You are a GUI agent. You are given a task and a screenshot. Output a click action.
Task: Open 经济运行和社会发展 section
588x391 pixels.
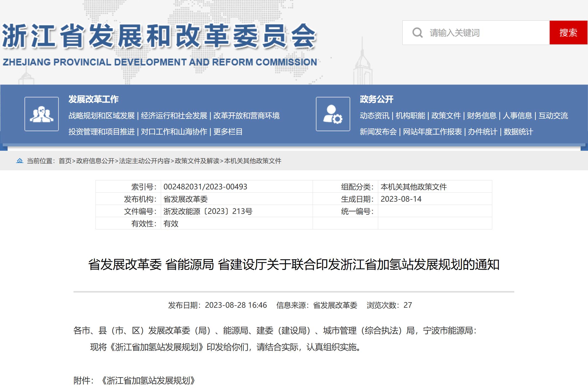tap(174, 116)
